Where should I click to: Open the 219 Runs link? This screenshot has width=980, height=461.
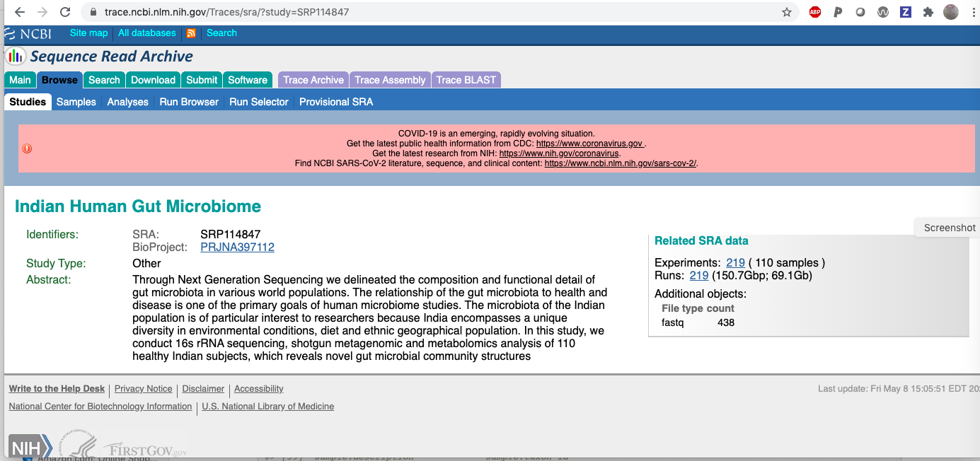coord(698,276)
